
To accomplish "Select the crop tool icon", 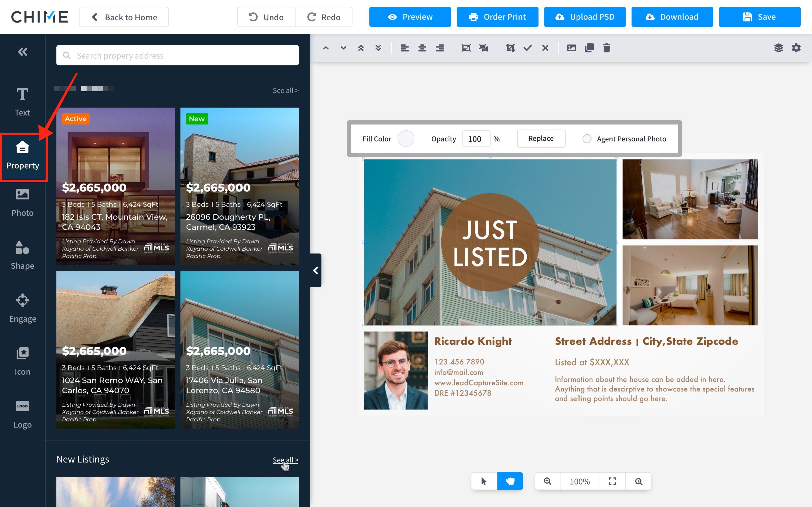I will pos(510,48).
